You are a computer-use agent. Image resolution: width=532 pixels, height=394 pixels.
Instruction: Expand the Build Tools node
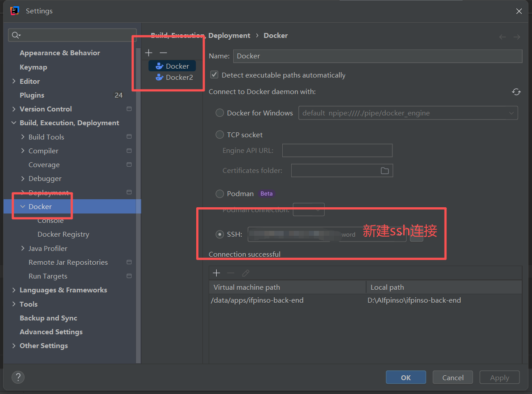tap(23, 137)
